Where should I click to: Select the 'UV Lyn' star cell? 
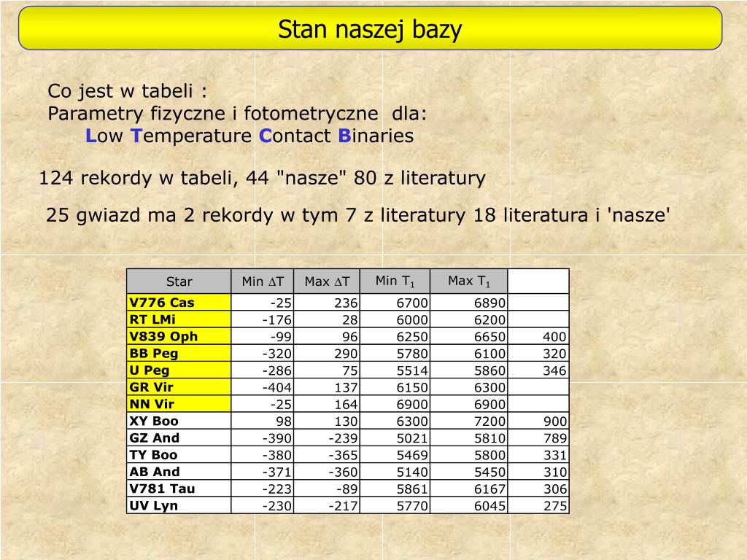click(179, 505)
